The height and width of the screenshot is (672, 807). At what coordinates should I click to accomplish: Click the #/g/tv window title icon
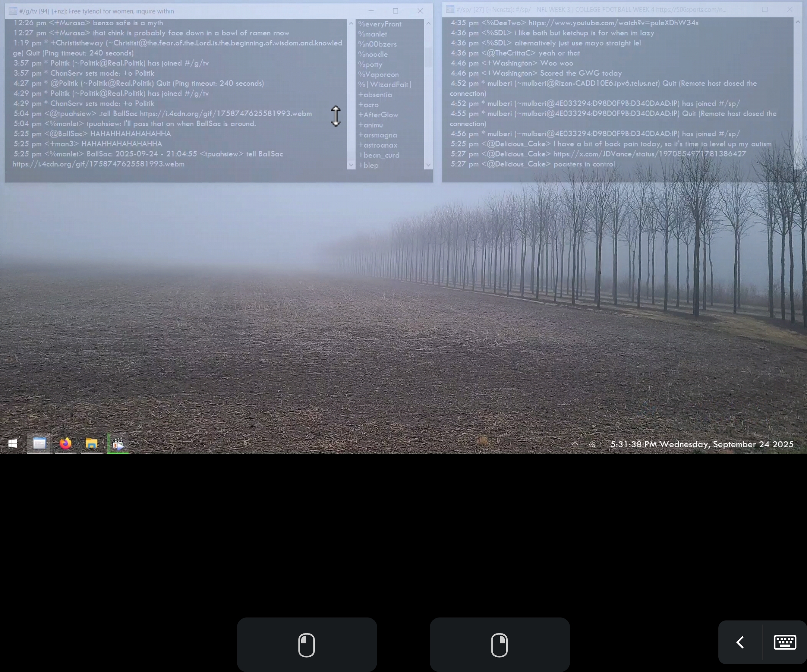click(13, 11)
